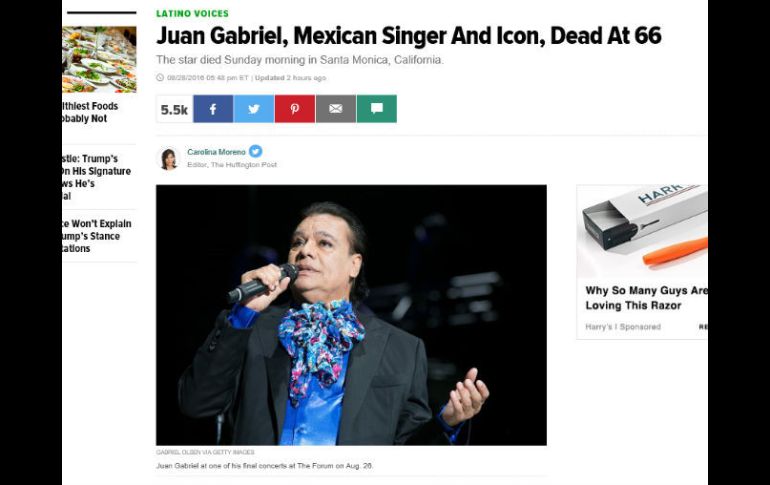Email article using envelope button

336,109
